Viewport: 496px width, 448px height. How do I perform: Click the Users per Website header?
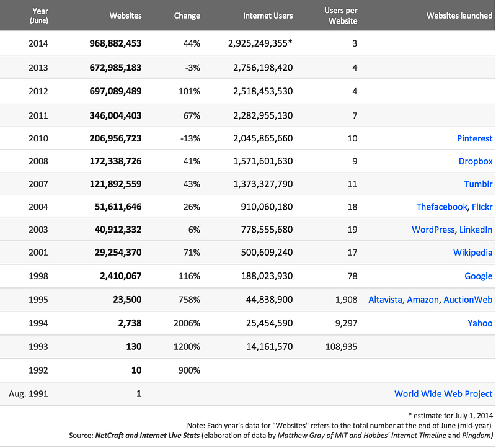pyautogui.click(x=340, y=16)
